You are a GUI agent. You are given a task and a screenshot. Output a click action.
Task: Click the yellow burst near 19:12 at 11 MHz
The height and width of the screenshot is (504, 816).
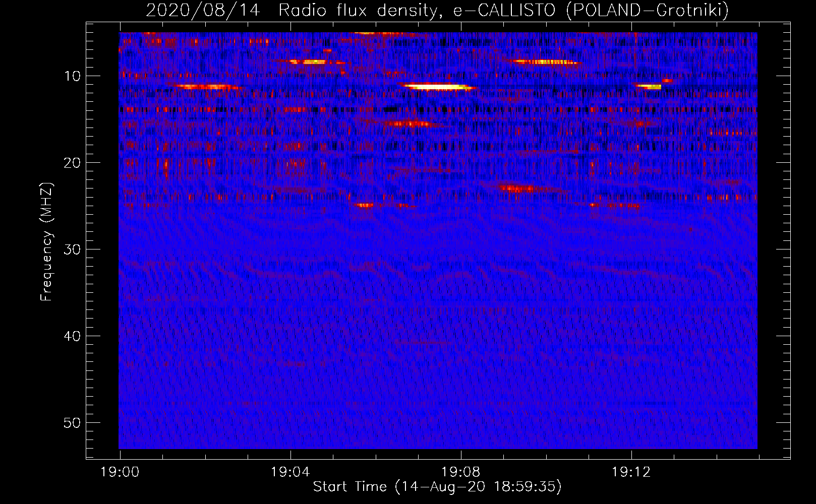pyautogui.click(x=649, y=86)
